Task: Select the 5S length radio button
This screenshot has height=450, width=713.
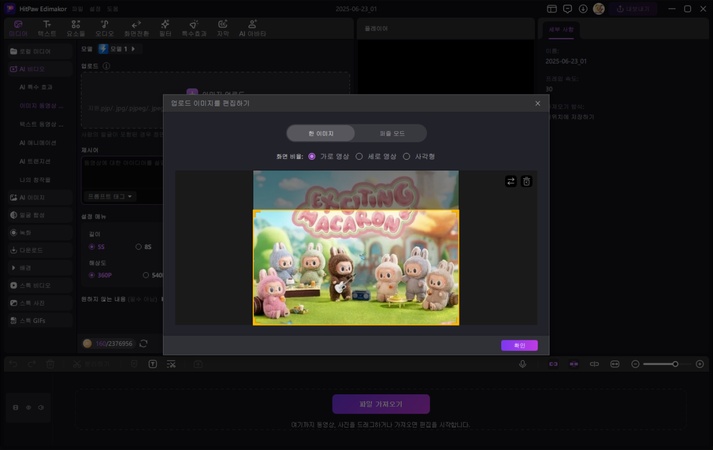Action: click(92, 247)
